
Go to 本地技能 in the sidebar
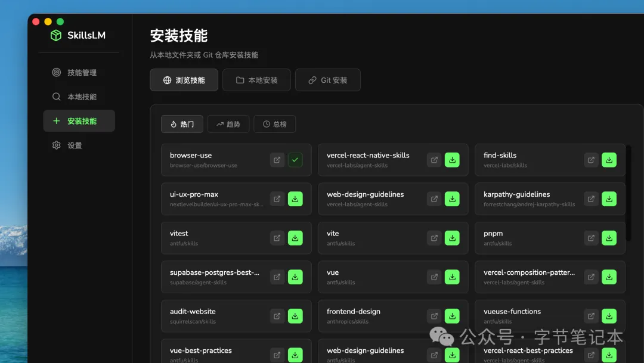pos(79,97)
